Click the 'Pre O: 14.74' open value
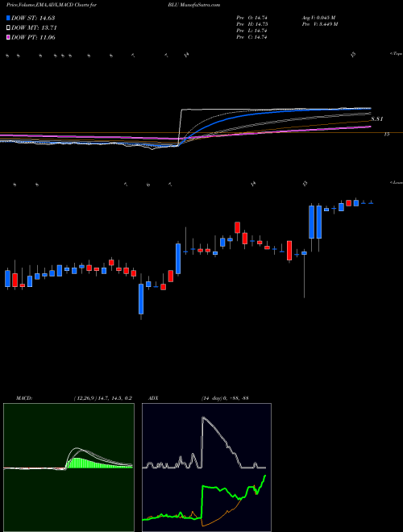Viewport: 403px width, 532px height. coord(252,18)
